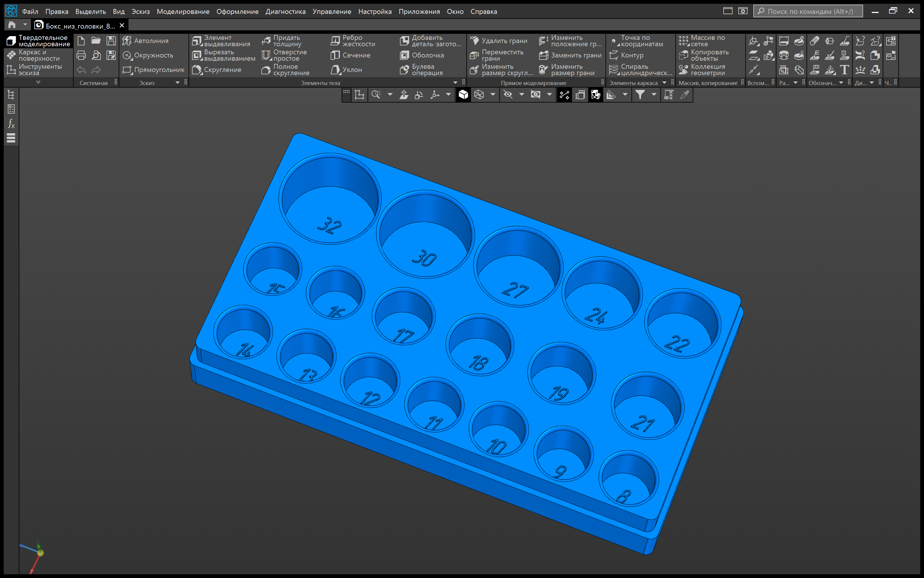Click the Оболочка command

[x=422, y=55]
